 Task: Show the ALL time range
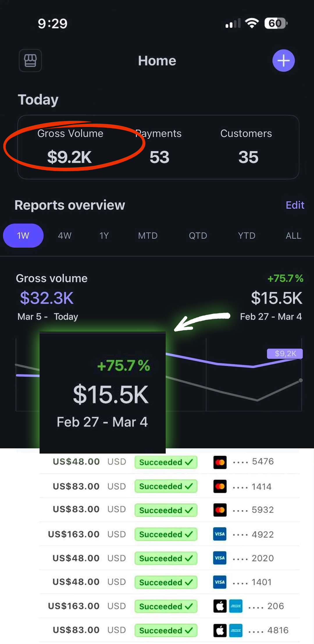(293, 236)
